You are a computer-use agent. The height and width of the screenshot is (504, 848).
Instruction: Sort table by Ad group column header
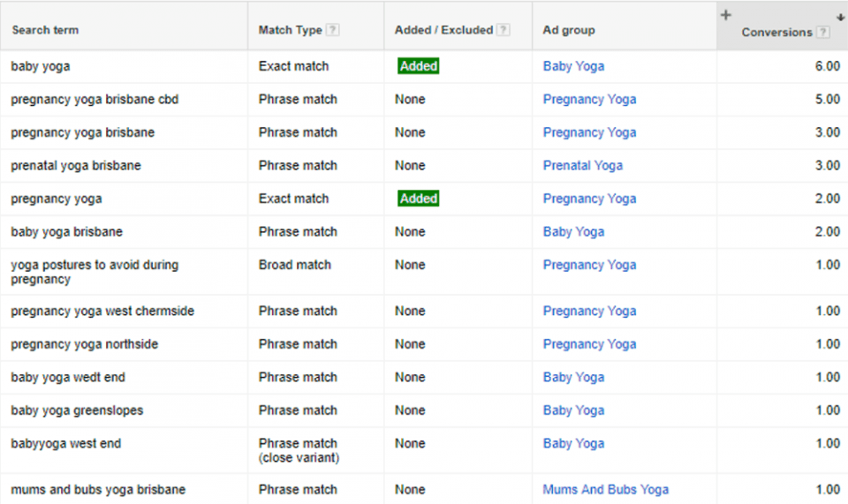[568, 30]
